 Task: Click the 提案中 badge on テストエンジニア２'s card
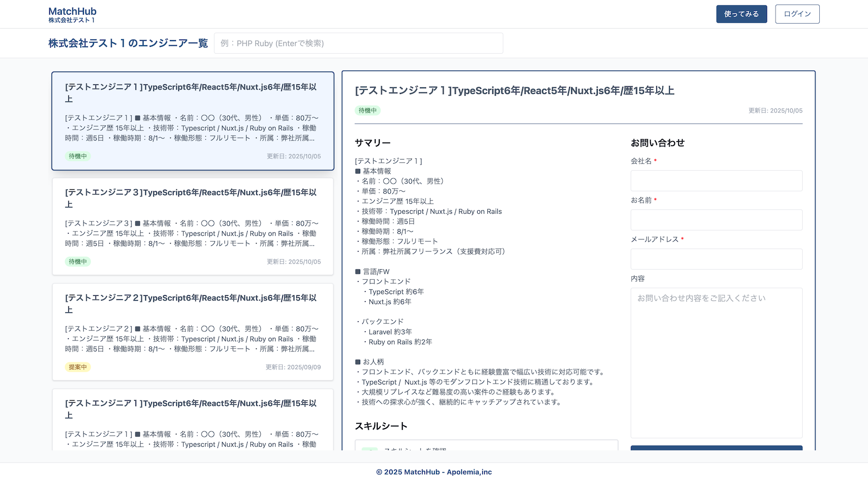point(77,367)
